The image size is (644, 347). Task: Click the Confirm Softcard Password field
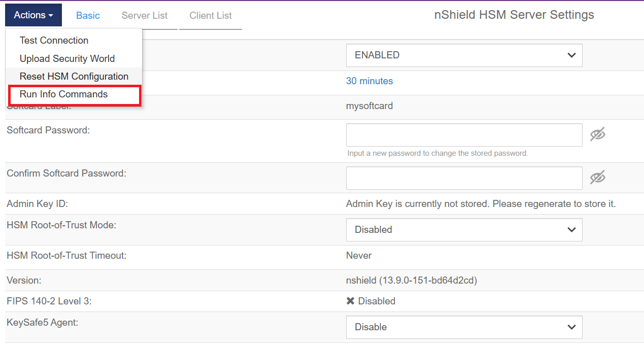[x=464, y=178]
